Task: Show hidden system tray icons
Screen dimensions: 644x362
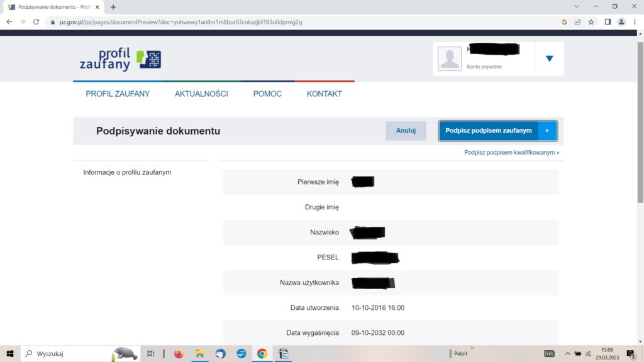Action: pos(568,354)
